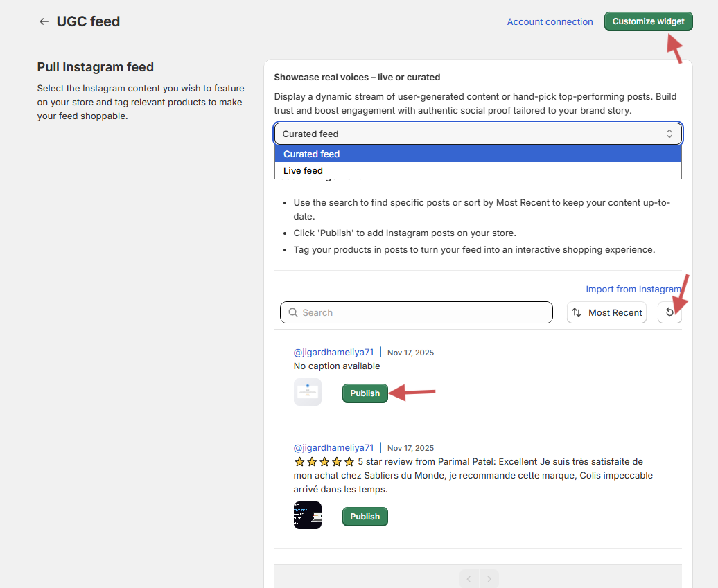The height and width of the screenshot is (588, 718).
Task: Open the Curated feed dropdown selector
Action: click(x=478, y=134)
